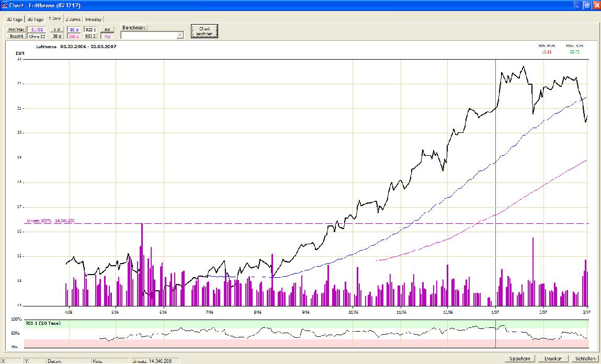
Task: Enable the 5 d moving average
Action: (x=56, y=29)
